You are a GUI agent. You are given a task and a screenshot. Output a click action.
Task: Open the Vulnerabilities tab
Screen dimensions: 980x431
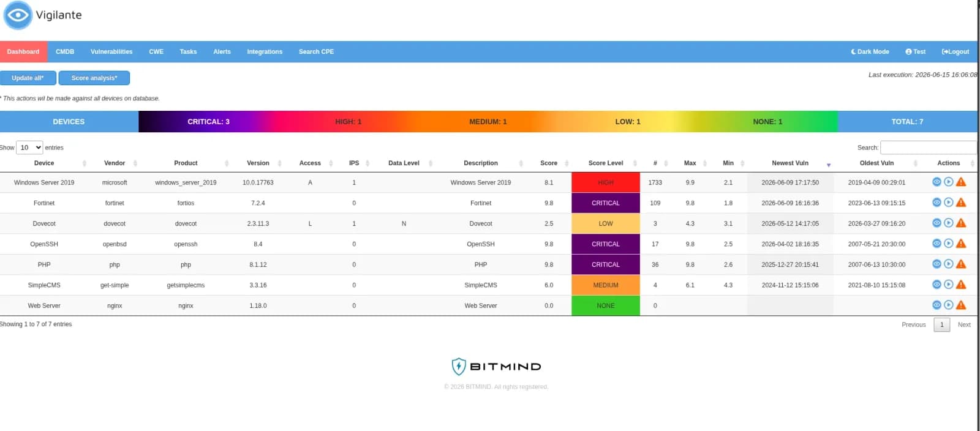pyautogui.click(x=111, y=52)
